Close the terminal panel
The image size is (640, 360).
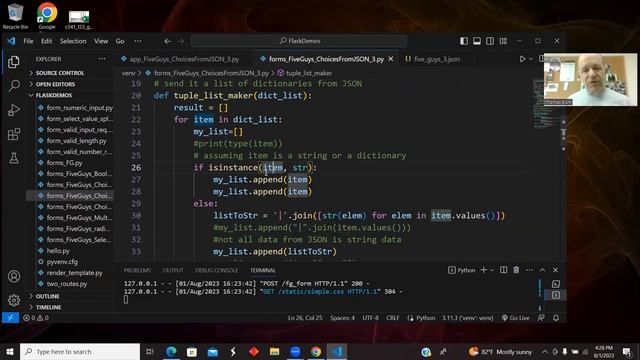556,270
